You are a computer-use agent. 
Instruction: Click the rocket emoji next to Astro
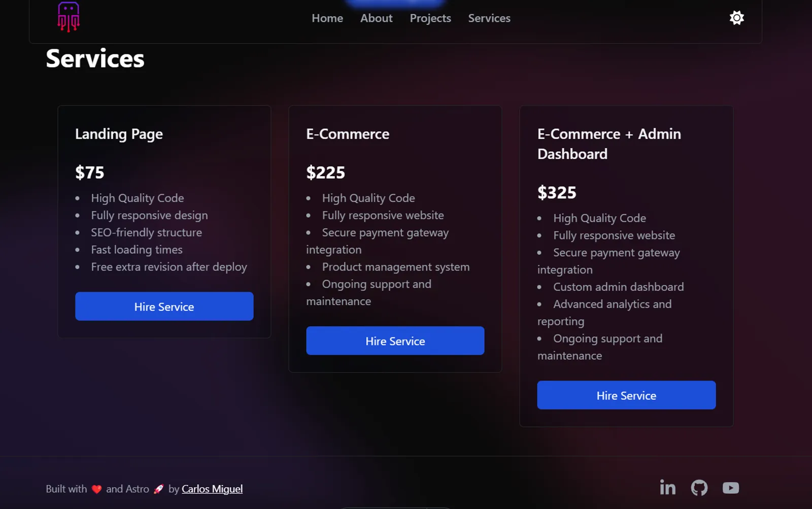pos(159,489)
